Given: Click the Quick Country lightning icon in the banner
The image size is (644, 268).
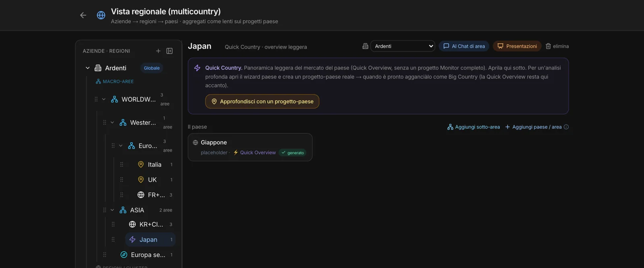Looking at the screenshot, I should tap(197, 68).
